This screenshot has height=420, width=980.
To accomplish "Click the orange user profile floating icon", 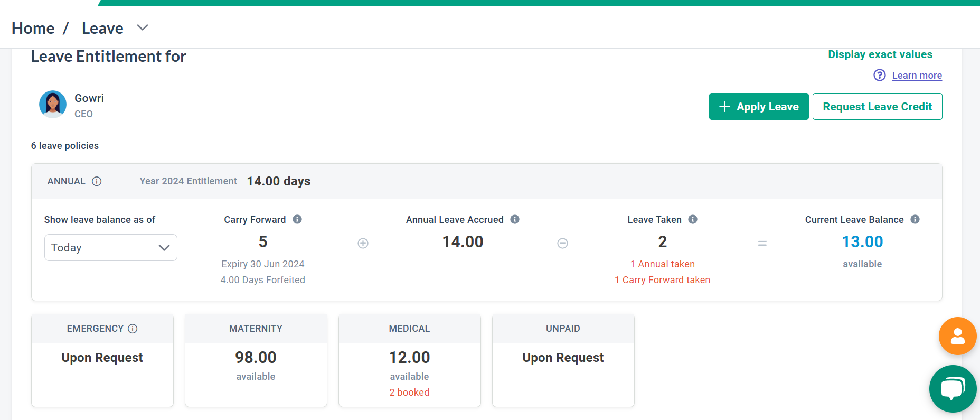I will pos(957,336).
